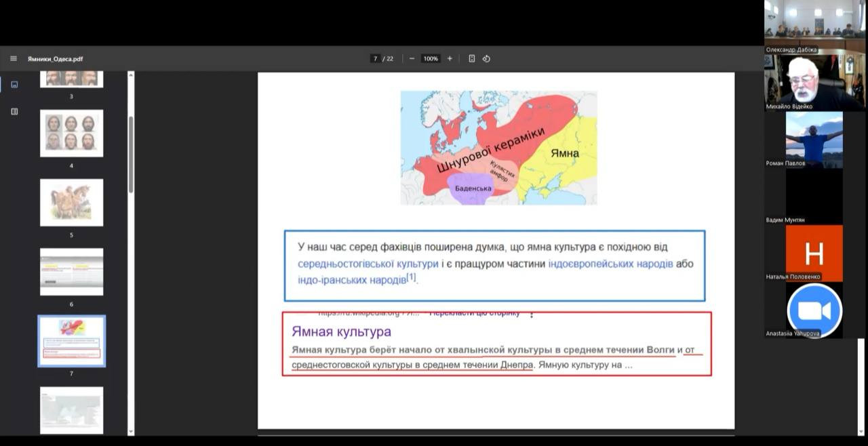Select the thumbnails view icon in sidebar

[14, 85]
